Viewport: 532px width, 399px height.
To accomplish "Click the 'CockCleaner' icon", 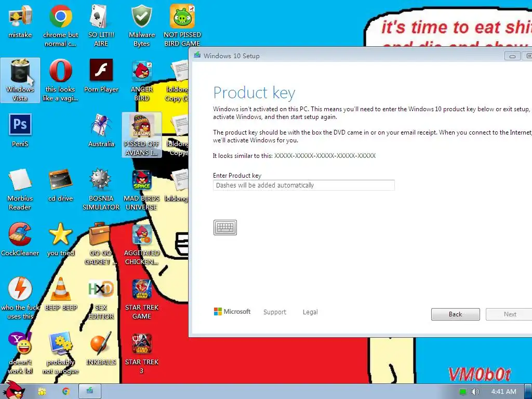I will click(20, 240).
